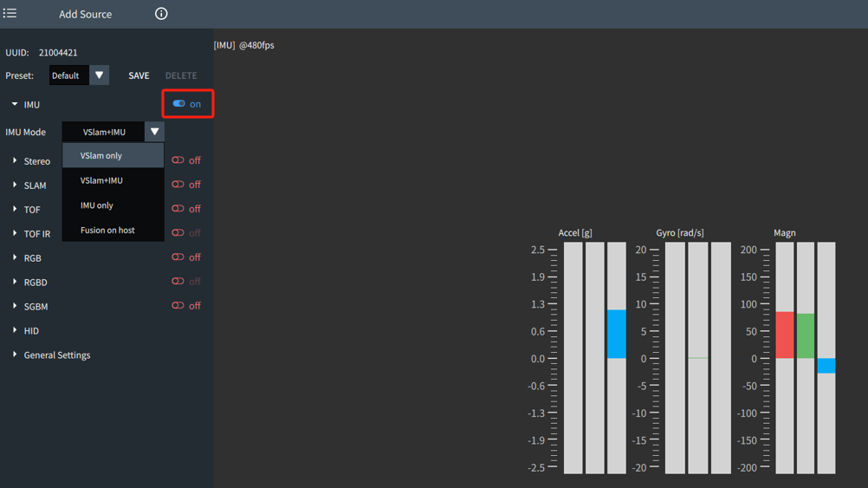Click the green Magn bar

806,336
